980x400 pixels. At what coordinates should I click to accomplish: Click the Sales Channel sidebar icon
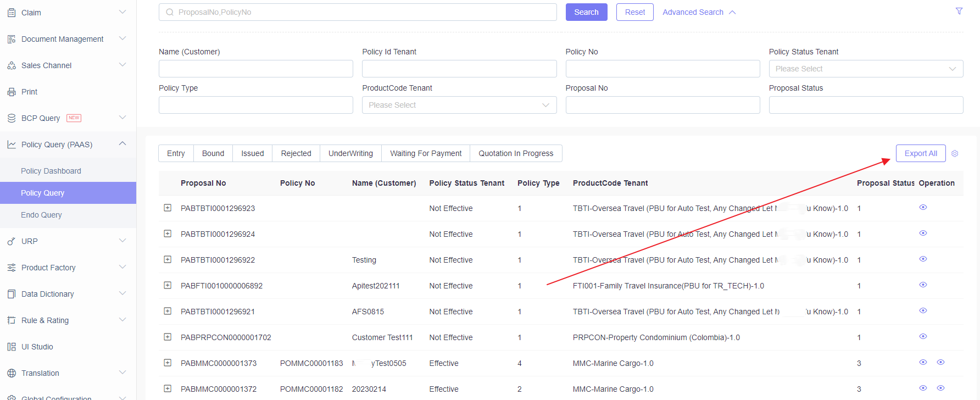point(12,65)
